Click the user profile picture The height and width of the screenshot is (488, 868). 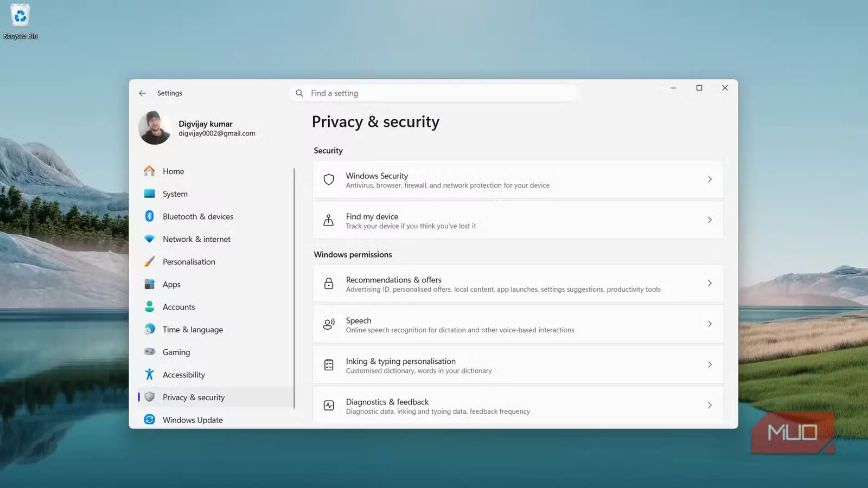(155, 128)
